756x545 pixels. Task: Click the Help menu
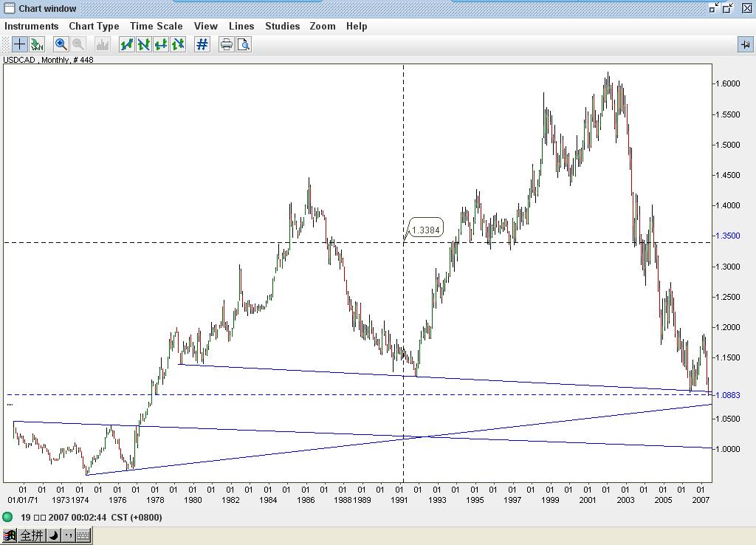click(357, 26)
